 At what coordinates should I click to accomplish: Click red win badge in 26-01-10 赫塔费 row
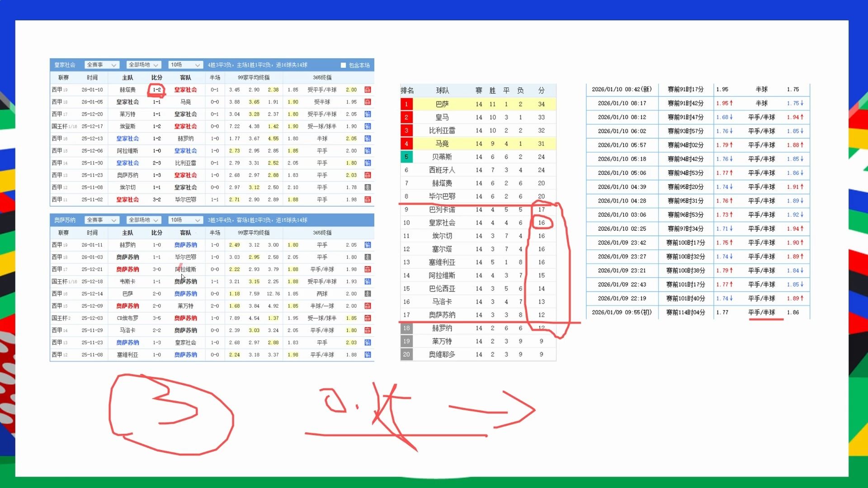[x=368, y=90]
